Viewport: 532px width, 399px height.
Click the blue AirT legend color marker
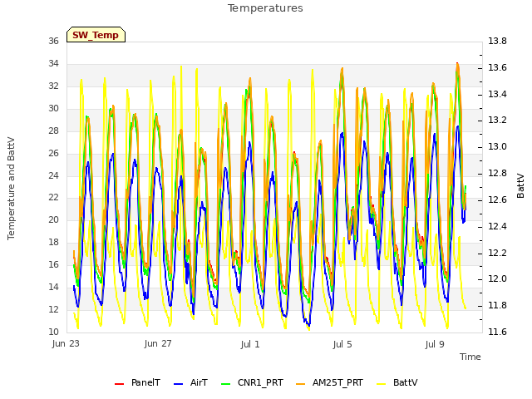click(178, 384)
